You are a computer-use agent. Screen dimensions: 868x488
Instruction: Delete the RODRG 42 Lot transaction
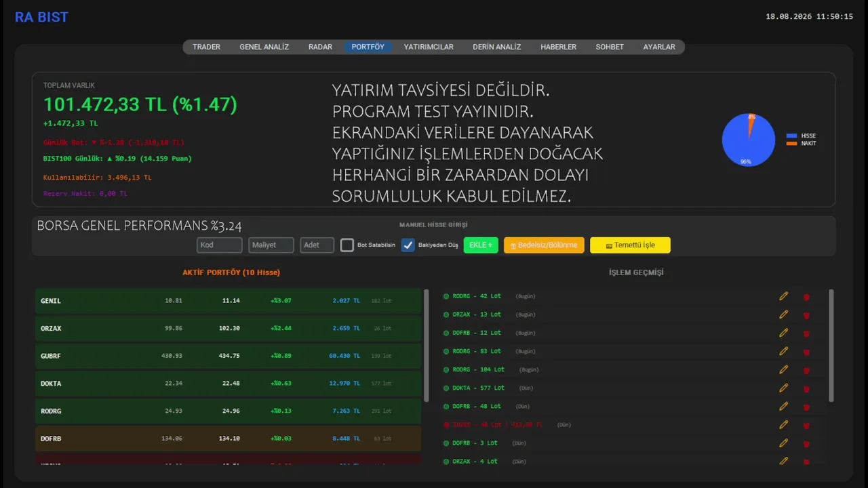(x=806, y=297)
